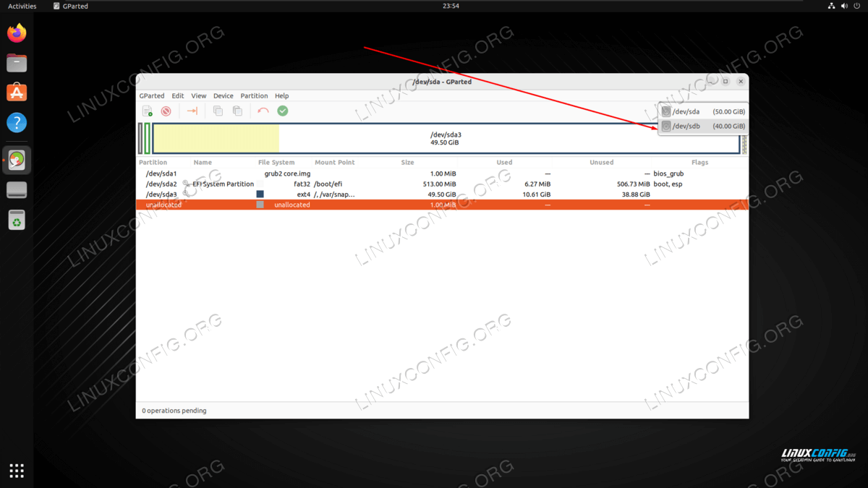The width and height of the screenshot is (868, 488).
Task: Choose /dev/sda (50.00 GiB) from device list
Action: 703,111
